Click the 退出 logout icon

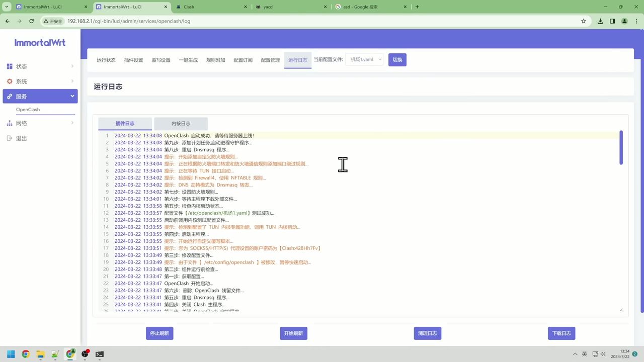tap(9, 138)
